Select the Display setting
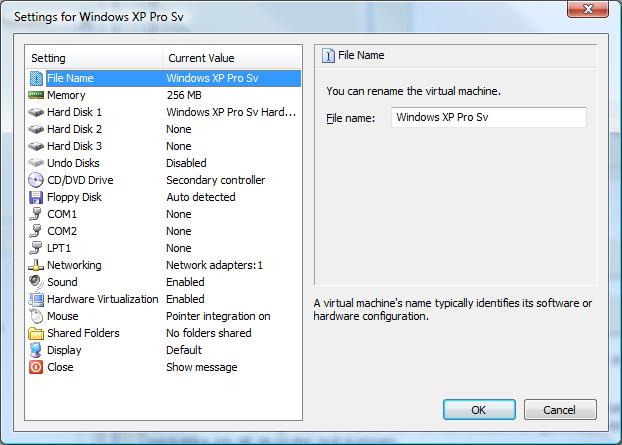 [163, 350]
